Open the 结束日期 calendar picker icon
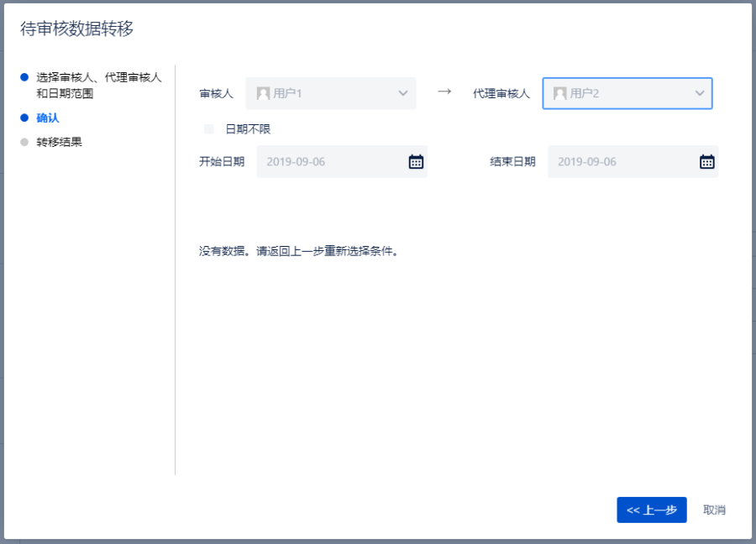 707,162
